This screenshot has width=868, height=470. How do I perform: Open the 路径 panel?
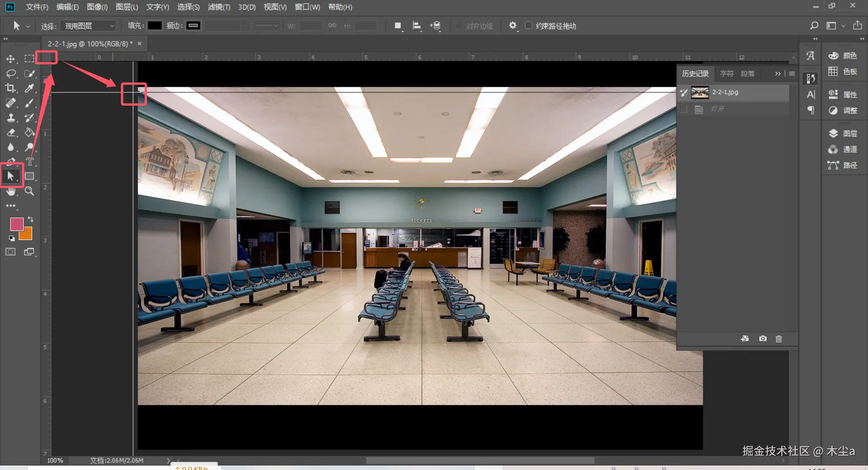[843, 165]
